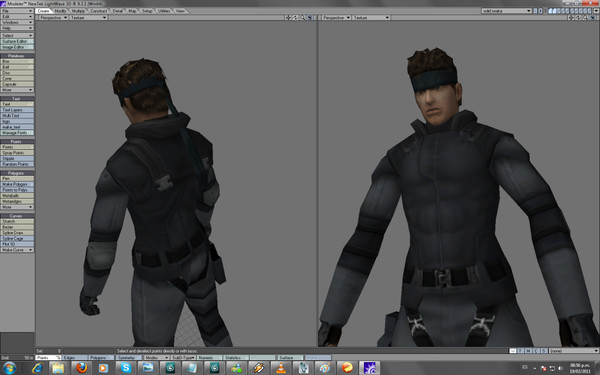
Task: Open the Image Editor
Action: click(x=17, y=47)
